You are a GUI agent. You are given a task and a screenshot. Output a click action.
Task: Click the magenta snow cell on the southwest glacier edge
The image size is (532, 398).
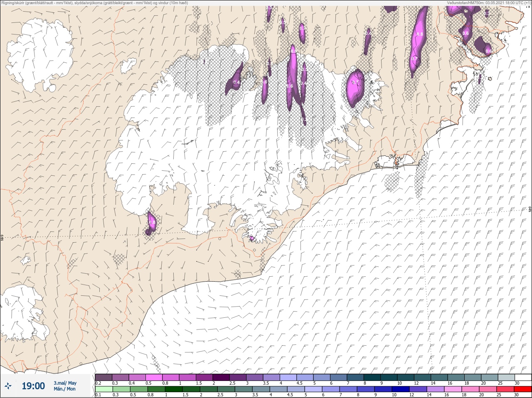(x=151, y=223)
